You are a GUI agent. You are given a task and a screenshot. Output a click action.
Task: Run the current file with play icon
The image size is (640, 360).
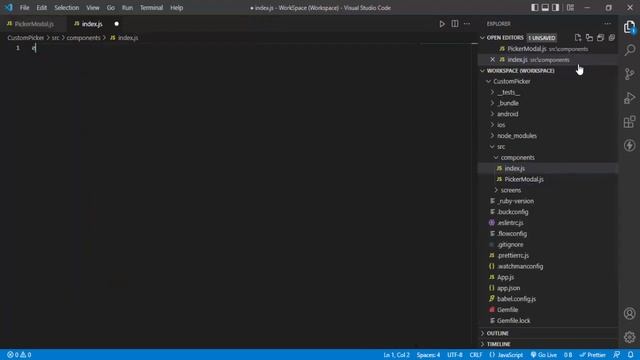pyautogui.click(x=442, y=24)
